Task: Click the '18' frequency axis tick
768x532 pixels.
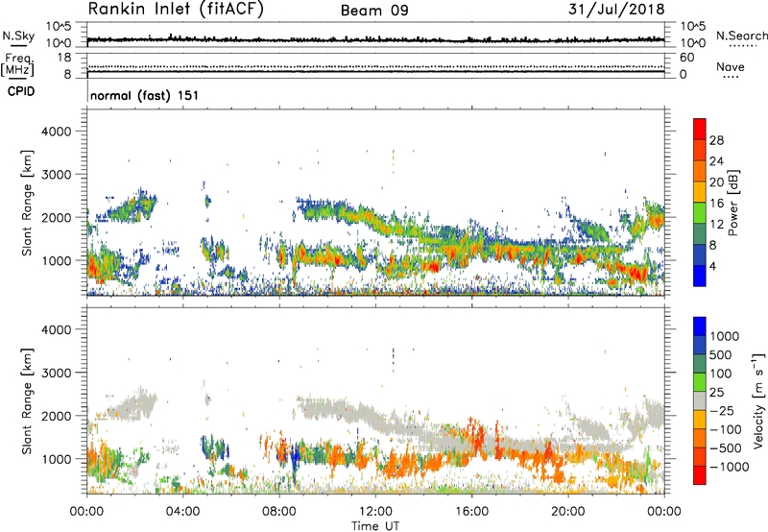Action: pyautogui.click(x=63, y=58)
